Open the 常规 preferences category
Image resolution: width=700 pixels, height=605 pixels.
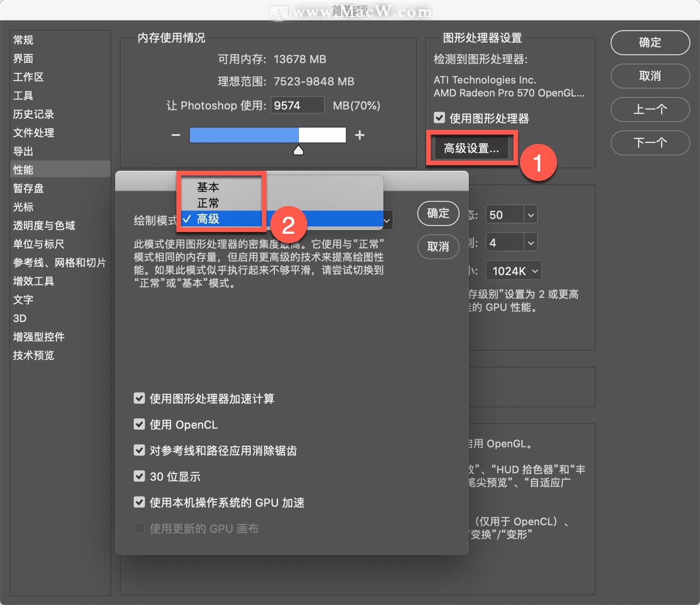tap(22, 40)
